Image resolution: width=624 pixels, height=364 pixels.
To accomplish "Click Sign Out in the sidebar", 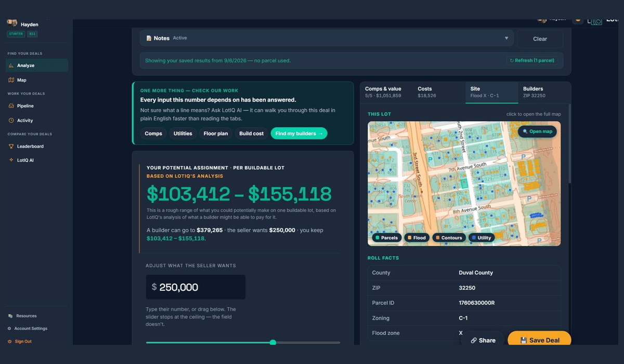I will click(20, 342).
